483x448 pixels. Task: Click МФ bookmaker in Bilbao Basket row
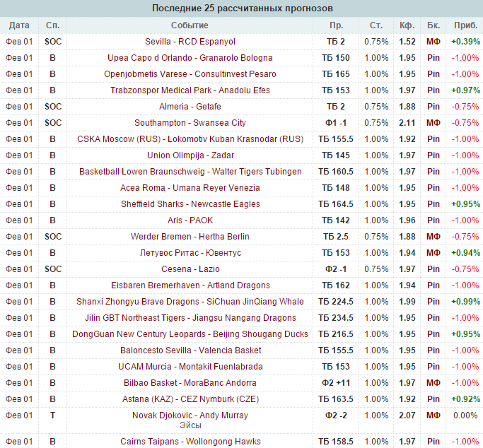coord(433,383)
